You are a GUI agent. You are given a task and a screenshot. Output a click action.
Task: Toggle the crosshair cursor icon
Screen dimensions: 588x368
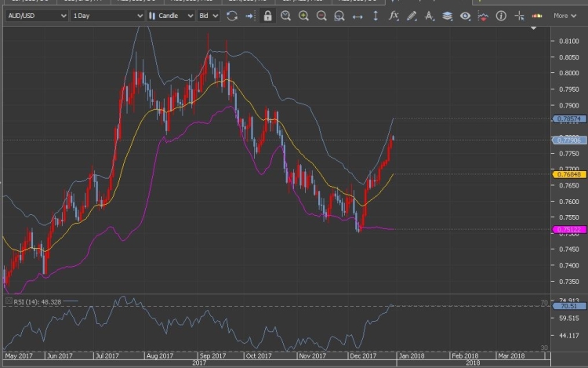pos(519,16)
